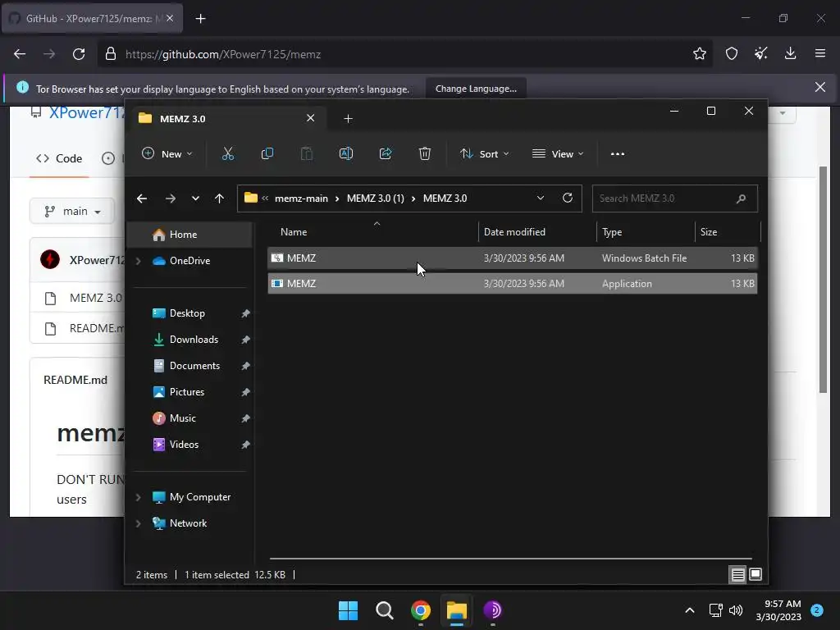Open taskbar Search
The height and width of the screenshot is (630, 840).
tap(384, 610)
